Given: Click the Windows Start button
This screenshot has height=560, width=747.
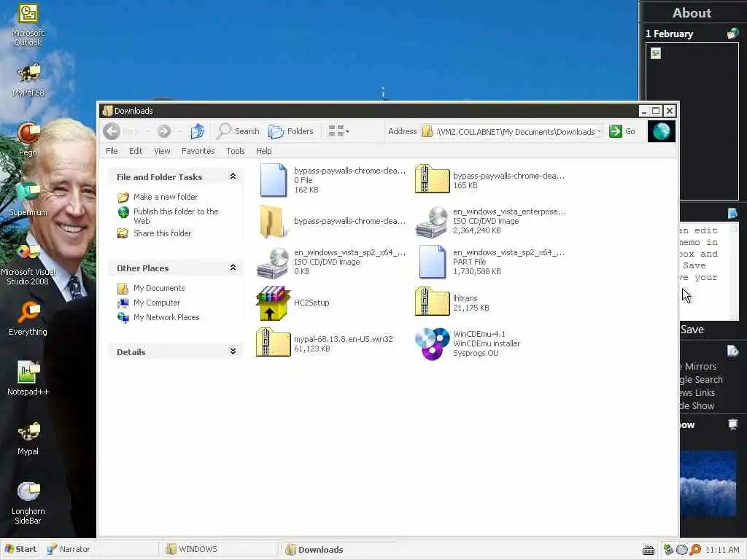Looking at the screenshot, I should [20, 549].
